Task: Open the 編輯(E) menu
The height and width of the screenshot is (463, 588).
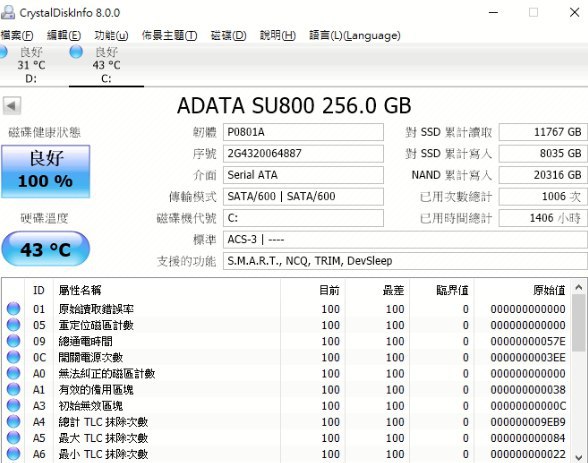Action: (63, 36)
